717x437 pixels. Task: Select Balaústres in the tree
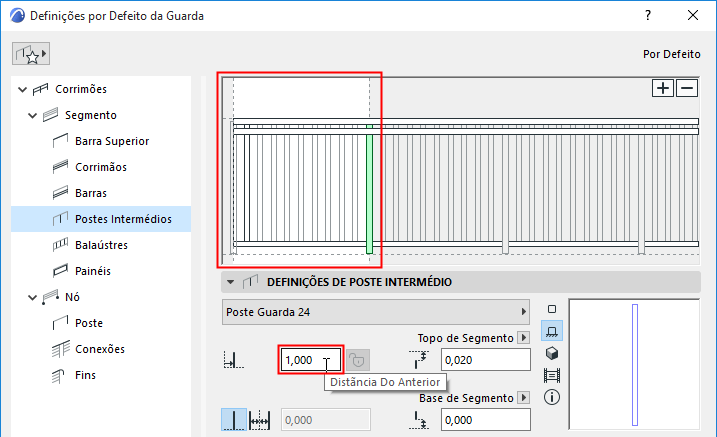click(x=102, y=245)
